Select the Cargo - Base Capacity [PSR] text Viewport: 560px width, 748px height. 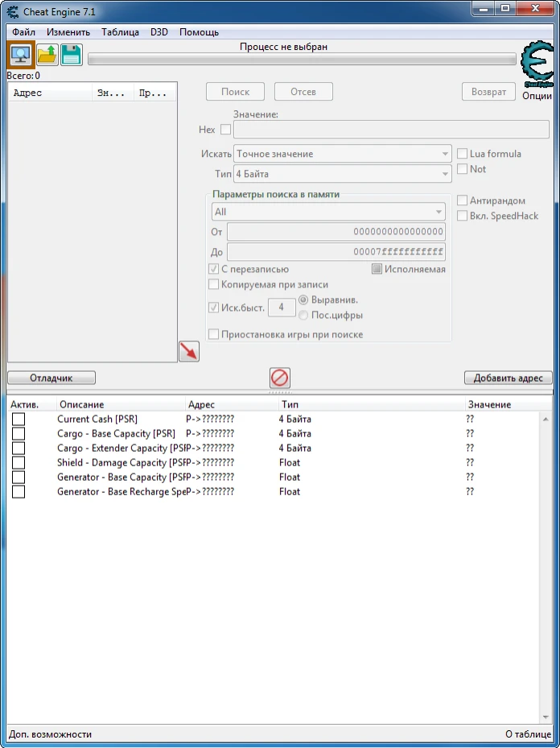coord(117,434)
